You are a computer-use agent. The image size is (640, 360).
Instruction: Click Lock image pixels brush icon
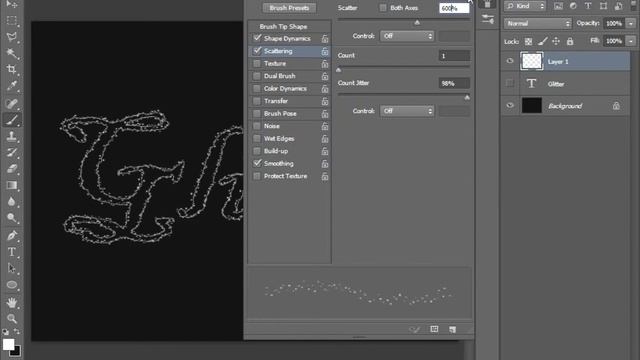pyautogui.click(x=542, y=41)
